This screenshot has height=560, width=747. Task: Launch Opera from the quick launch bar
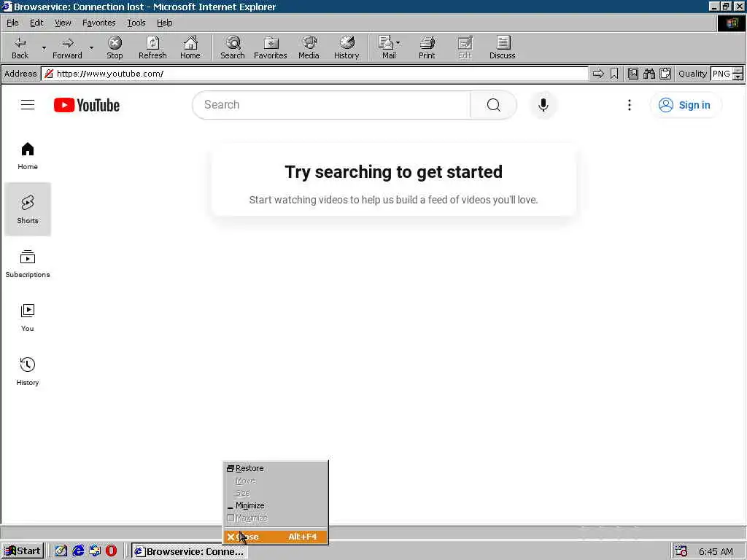point(111,551)
